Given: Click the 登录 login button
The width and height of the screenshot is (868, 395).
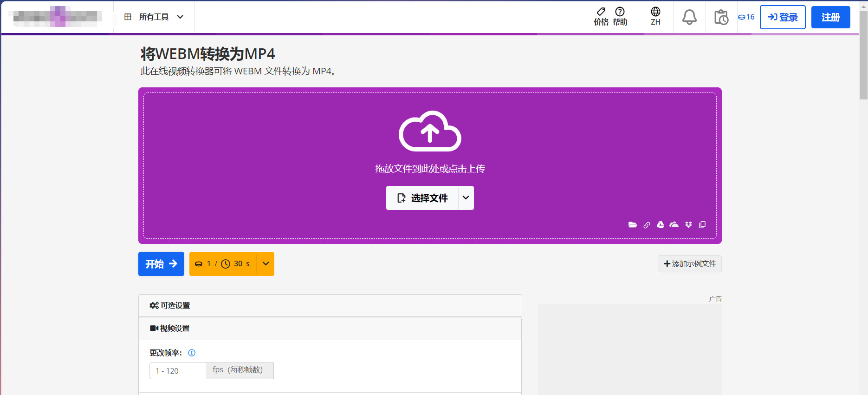Looking at the screenshot, I should pyautogui.click(x=783, y=17).
